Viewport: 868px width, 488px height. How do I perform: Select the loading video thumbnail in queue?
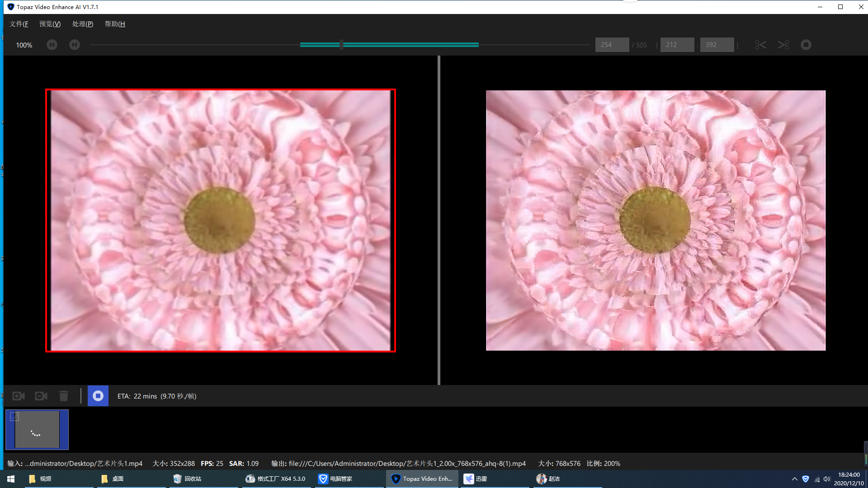[37, 430]
